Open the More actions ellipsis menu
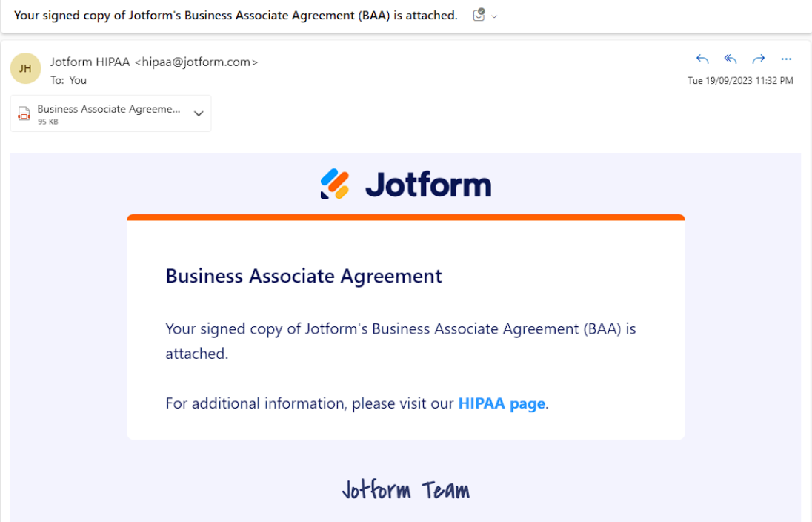Viewport: 812px width, 522px height. pos(787,59)
